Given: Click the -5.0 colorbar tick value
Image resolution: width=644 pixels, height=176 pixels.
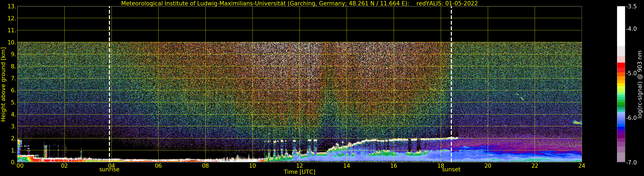Looking at the screenshot, I should (631, 73).
